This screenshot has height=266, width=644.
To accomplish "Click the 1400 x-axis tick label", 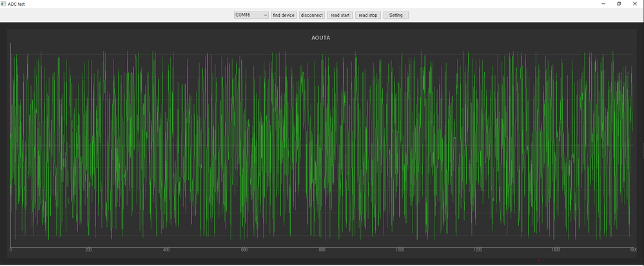I will tap(556, 250).
